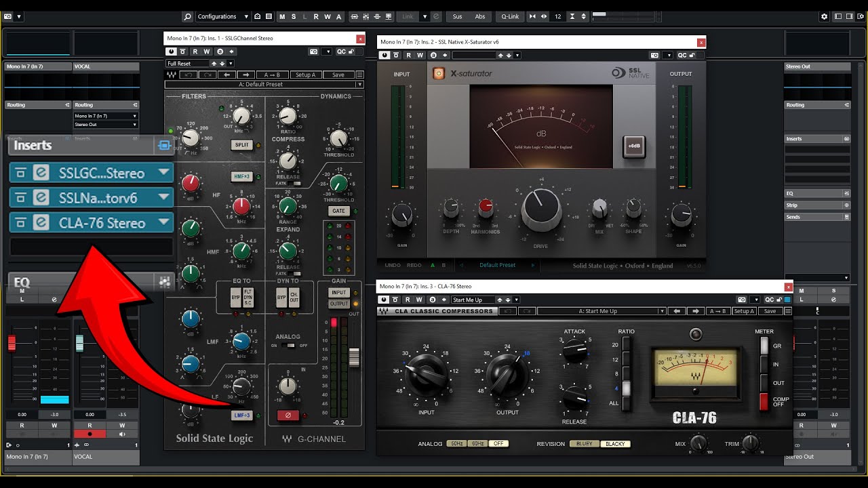This screenshot has height=488, width=868.
Task: Expand the Sends section in the right panel
Action: pos(817,217)
